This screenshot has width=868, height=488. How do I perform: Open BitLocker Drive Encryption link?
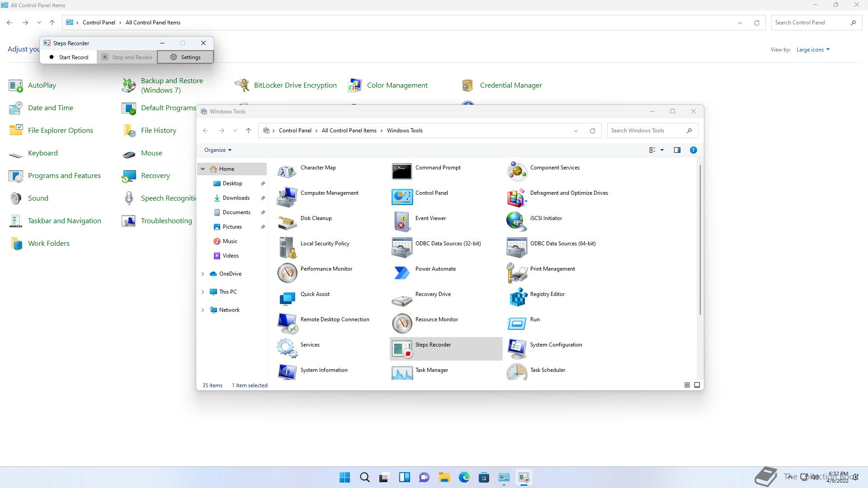tap(295, 85)
